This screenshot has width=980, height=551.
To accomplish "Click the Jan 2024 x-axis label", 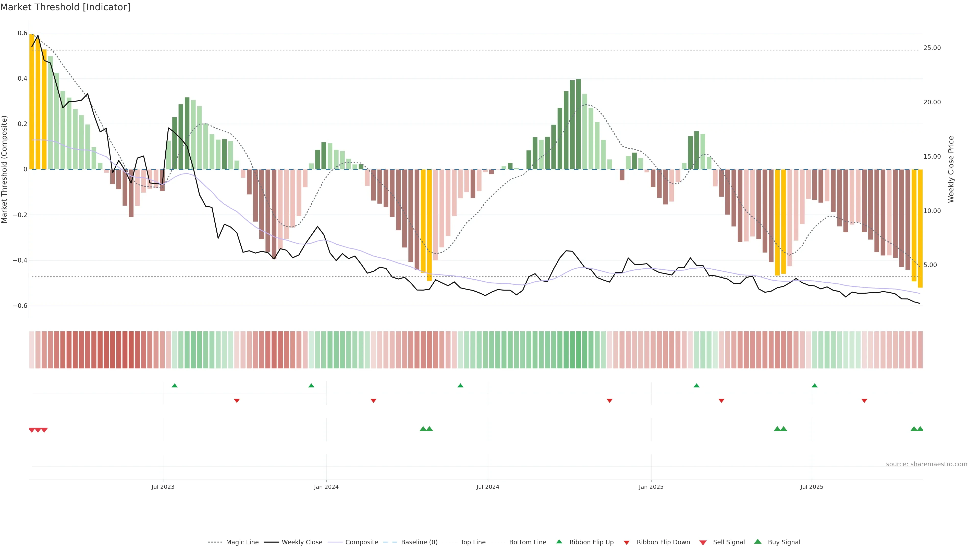I will point(326,487).
